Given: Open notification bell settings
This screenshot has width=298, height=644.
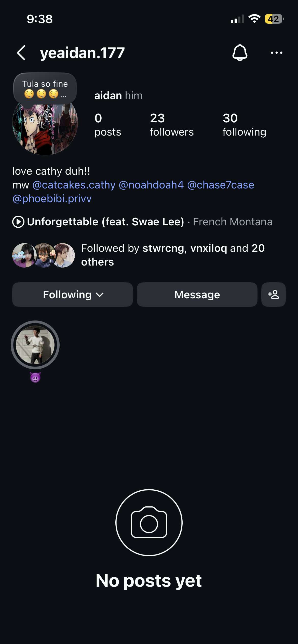Looking at the screenshot, I should click(x=240, y=53).
